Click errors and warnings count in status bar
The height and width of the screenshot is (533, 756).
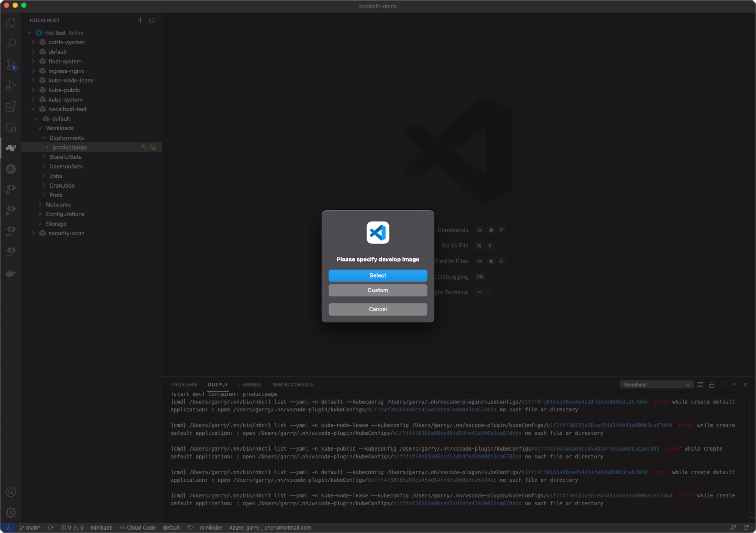[72, 528]
